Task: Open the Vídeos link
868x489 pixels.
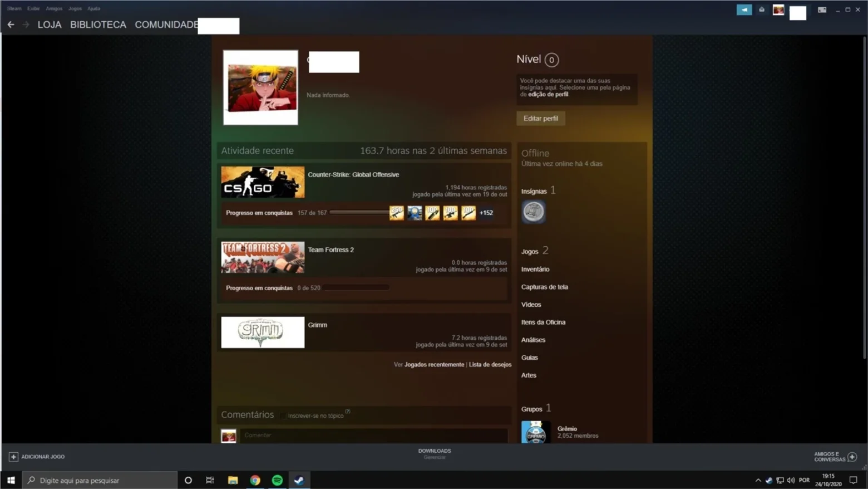Action: click(x=531, y=305)
